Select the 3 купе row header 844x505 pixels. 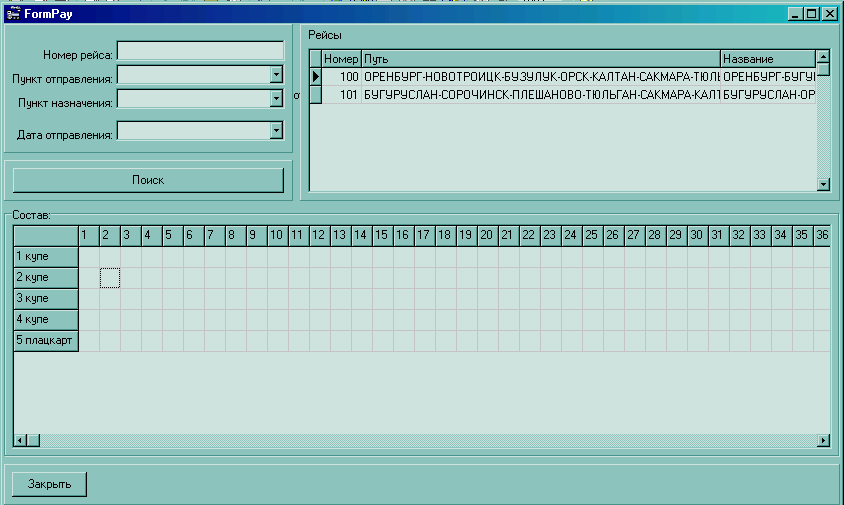46,298
